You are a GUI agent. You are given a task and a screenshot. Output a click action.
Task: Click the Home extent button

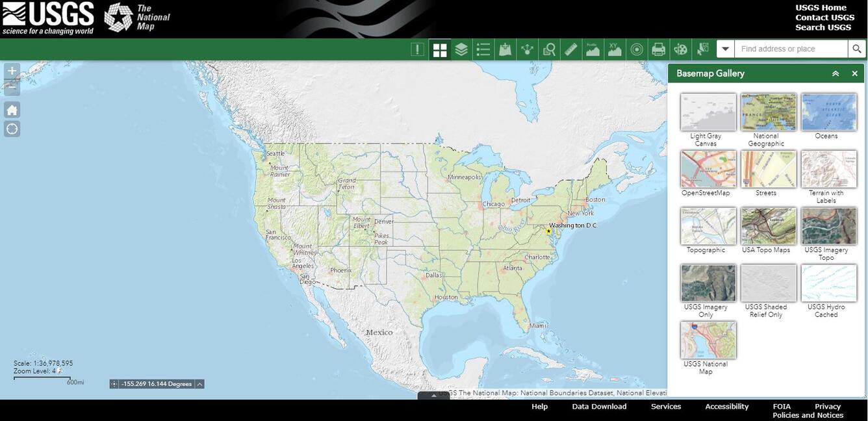point(12,109)
